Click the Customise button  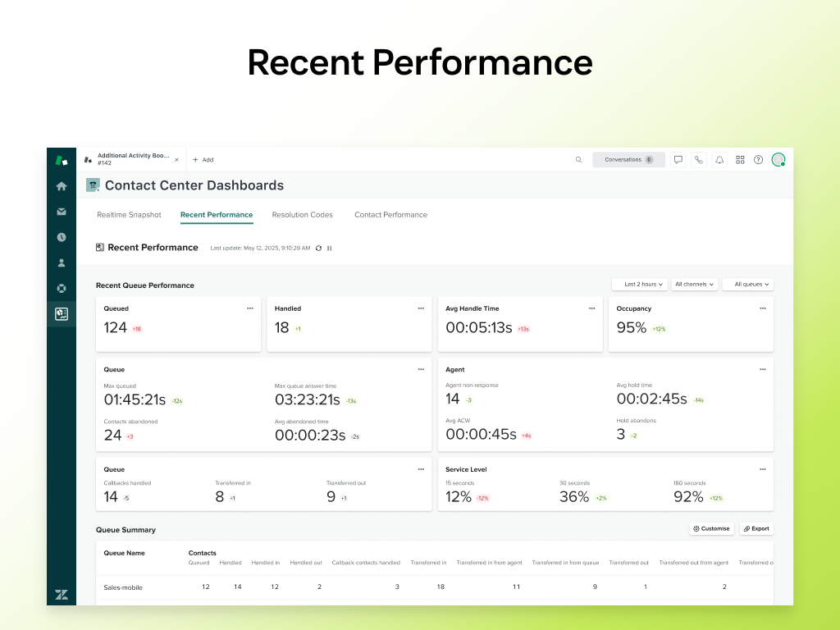point(711,529)
